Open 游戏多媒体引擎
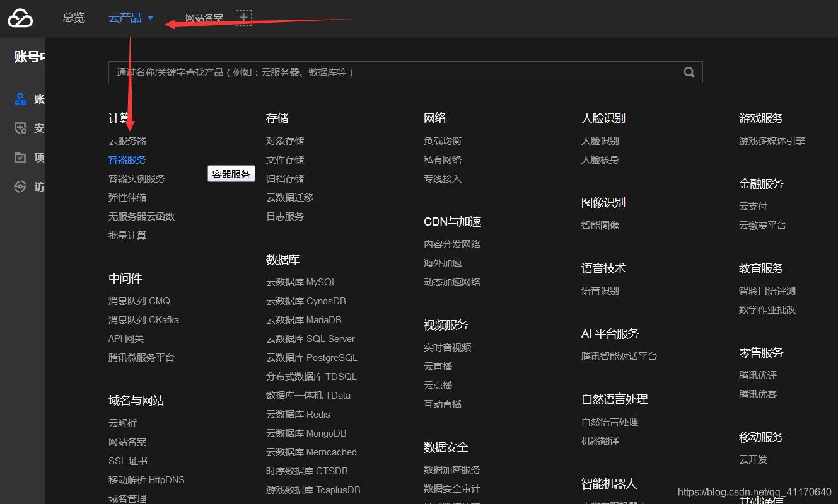This screenshot has height=504, width=838. click(772, 141)
